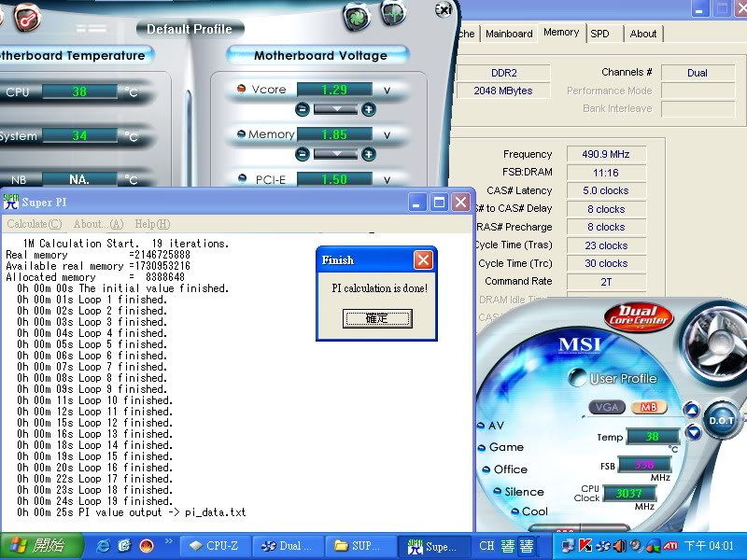747x560 pixels.
Task: Click the blue up arrow near D.O.T
Action: click(692, 410)
